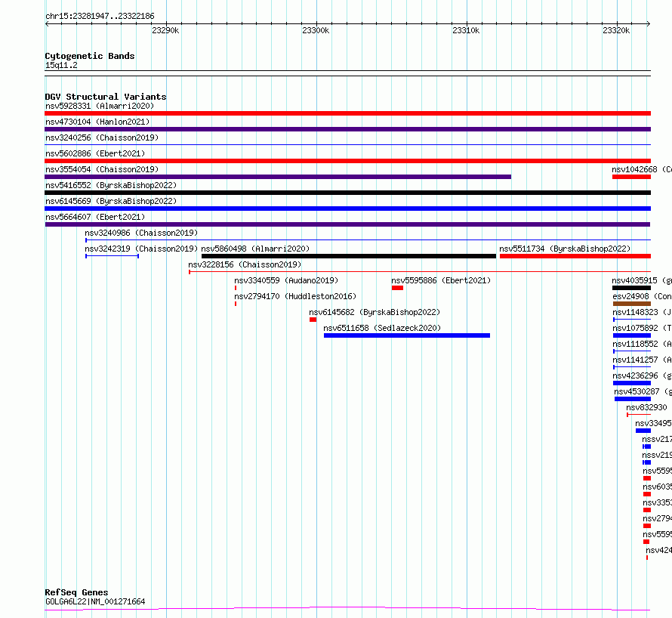Select the esv24908 variant label
Image resolution: width=672 pixels, height=618 pixels.
point(642,296)
